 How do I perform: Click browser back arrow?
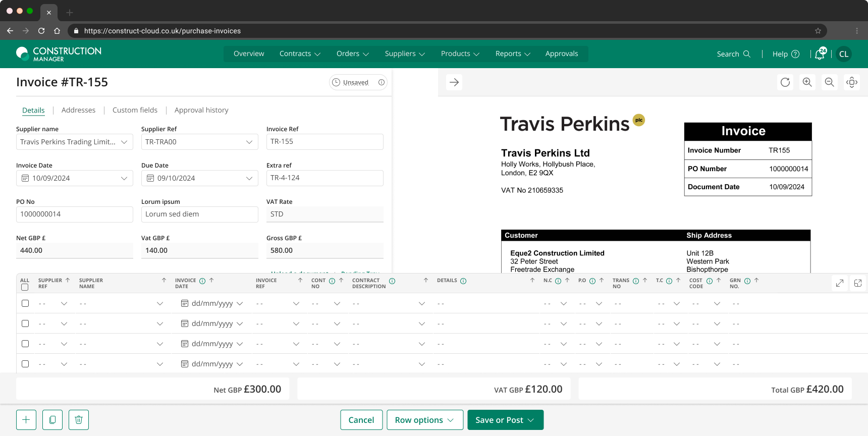[10, 31]
